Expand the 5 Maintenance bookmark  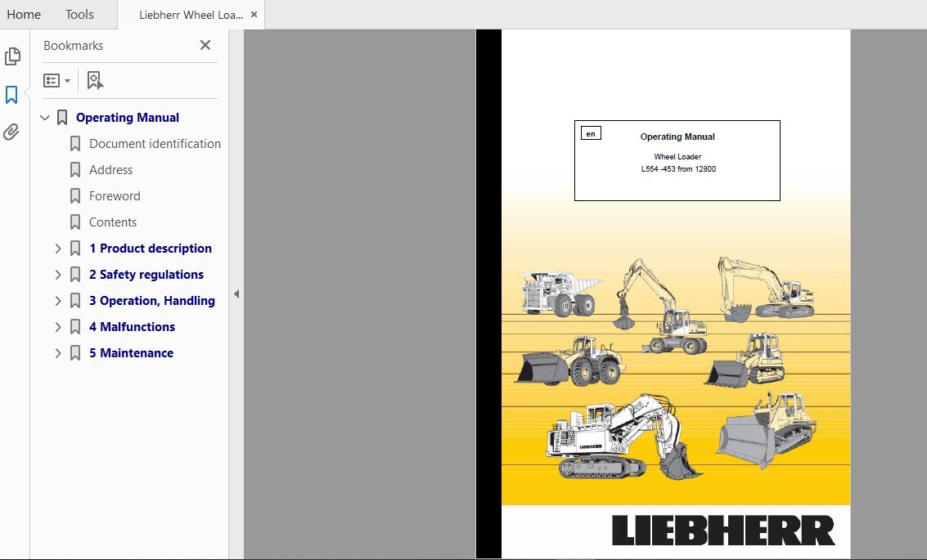click(58, 353)
